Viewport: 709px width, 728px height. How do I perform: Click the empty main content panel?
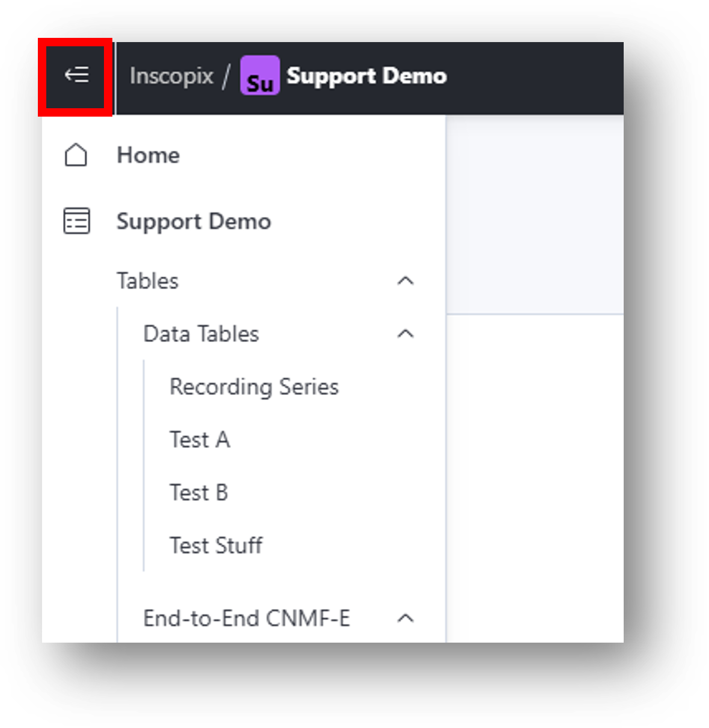click(535, 478)
